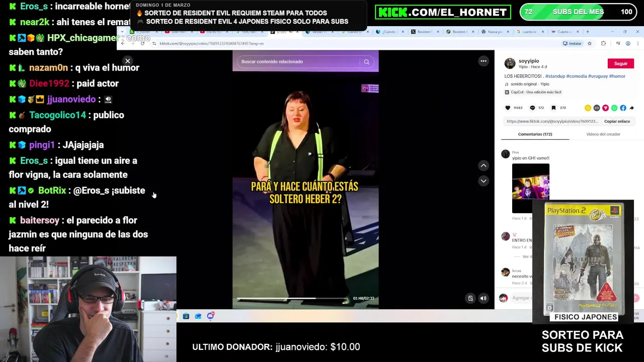
Task: Bookmark this page with the star icon
Action: click(590, 43)
